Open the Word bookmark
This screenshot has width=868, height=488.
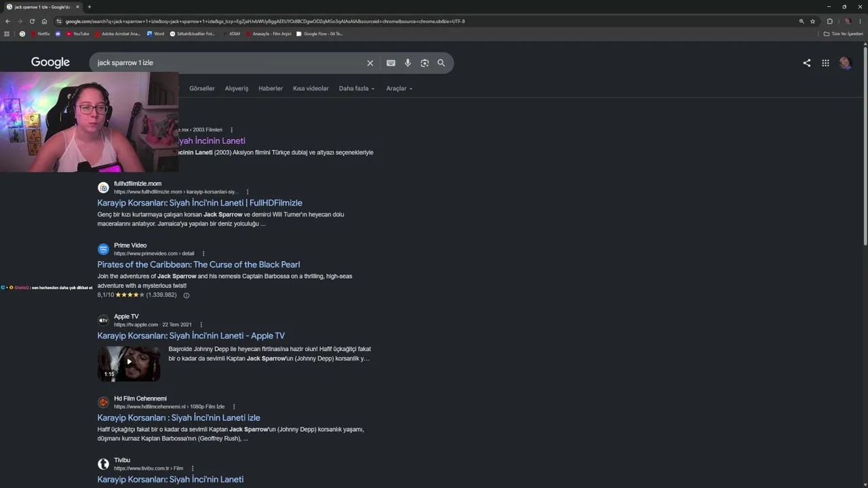pos(155,33)
